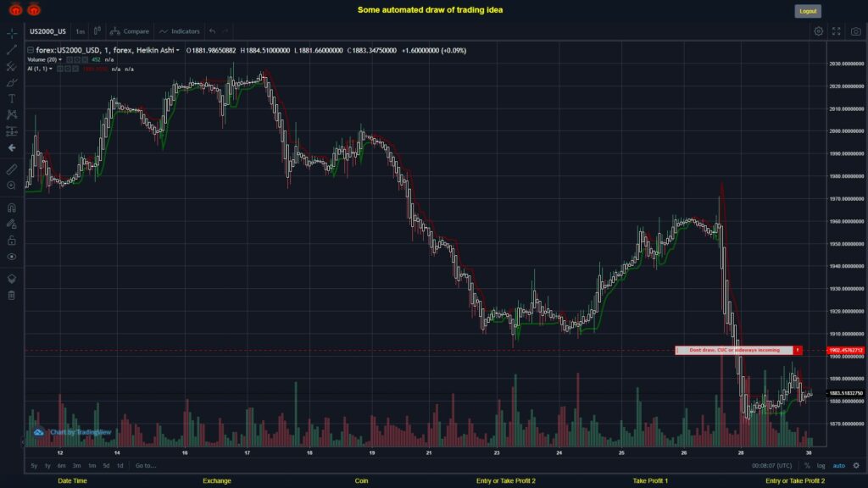Select the brush drawing tool
Viewport: 868px width, 488px height.
click(x=12, y=83)
